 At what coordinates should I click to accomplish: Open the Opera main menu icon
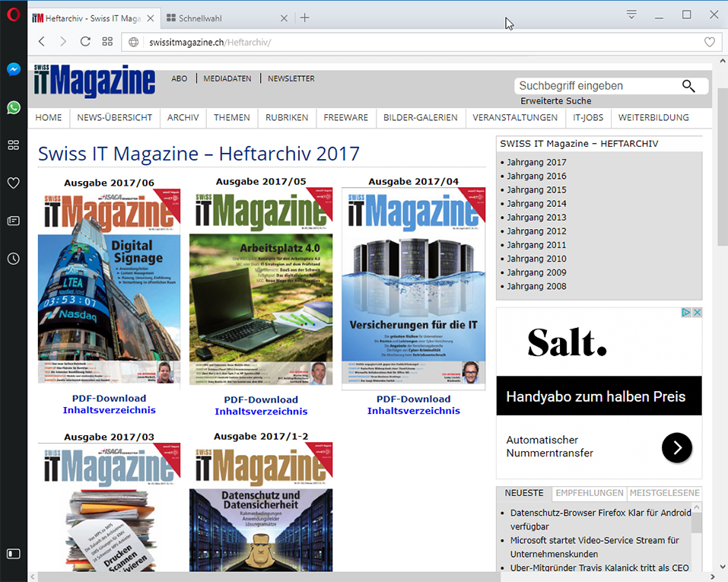[x=14, y=15]
